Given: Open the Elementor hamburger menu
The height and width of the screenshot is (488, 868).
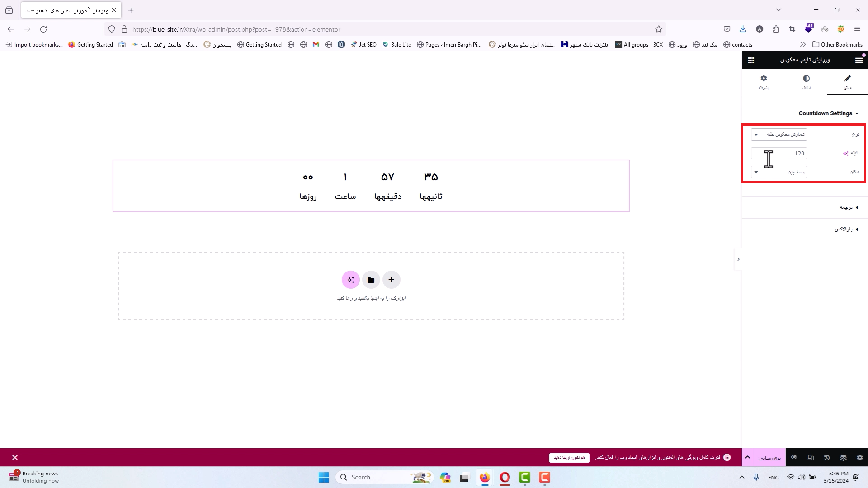Looking at the screenshot, I should click(x=859, y=60).
